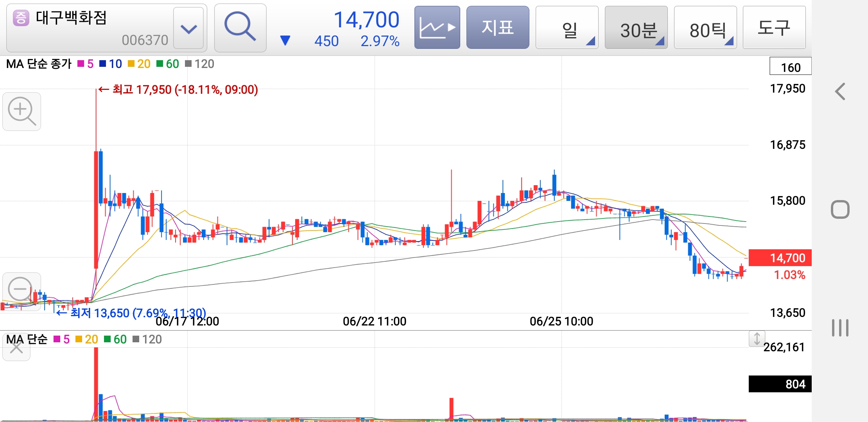The width and height of the screenshot is (868, 422).
Task: Close the volume panel with X button
Action: tap(16, 347)
